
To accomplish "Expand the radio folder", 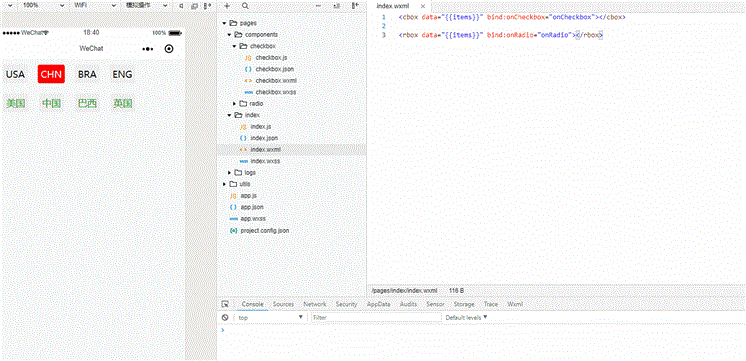I will [x=234, y=104].
